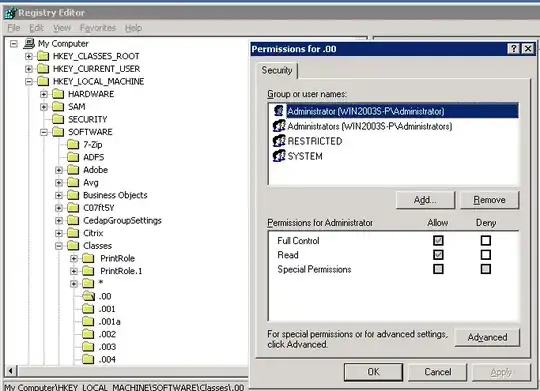Click the PrintRole folder icon
The width and height of the screenshot is (540, 391).
(89, 258)
